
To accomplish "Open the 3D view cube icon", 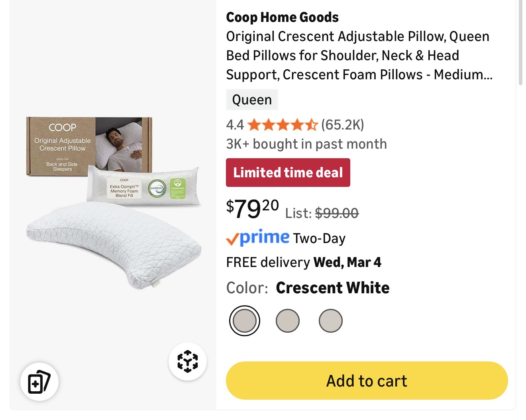I will [x=187, y=361].
